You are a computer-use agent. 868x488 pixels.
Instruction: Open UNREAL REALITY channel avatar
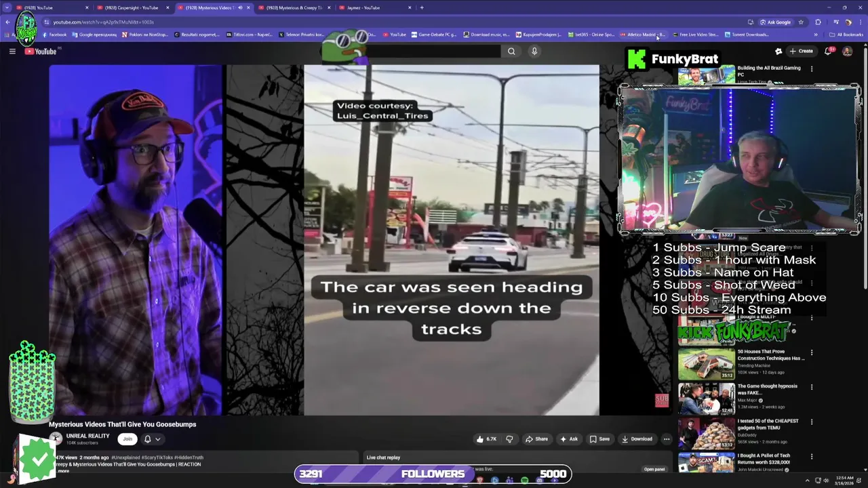click(x=56, y=439)
